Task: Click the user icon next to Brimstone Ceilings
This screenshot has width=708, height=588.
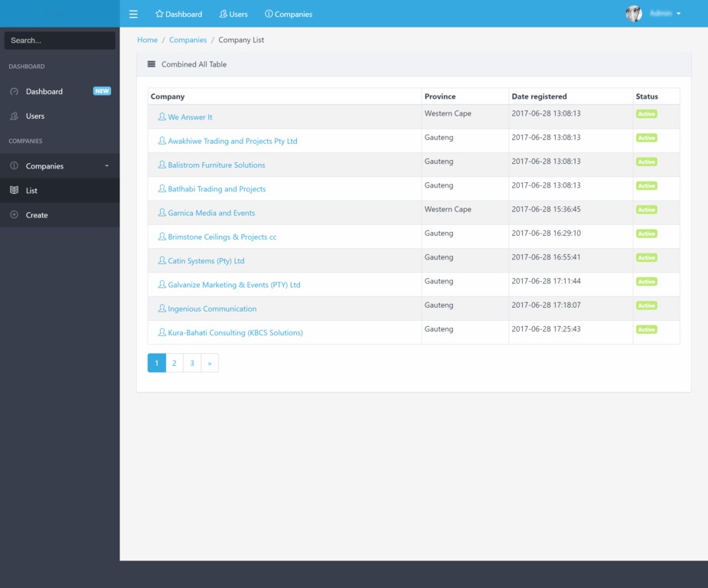Action: tap(162, 236)
